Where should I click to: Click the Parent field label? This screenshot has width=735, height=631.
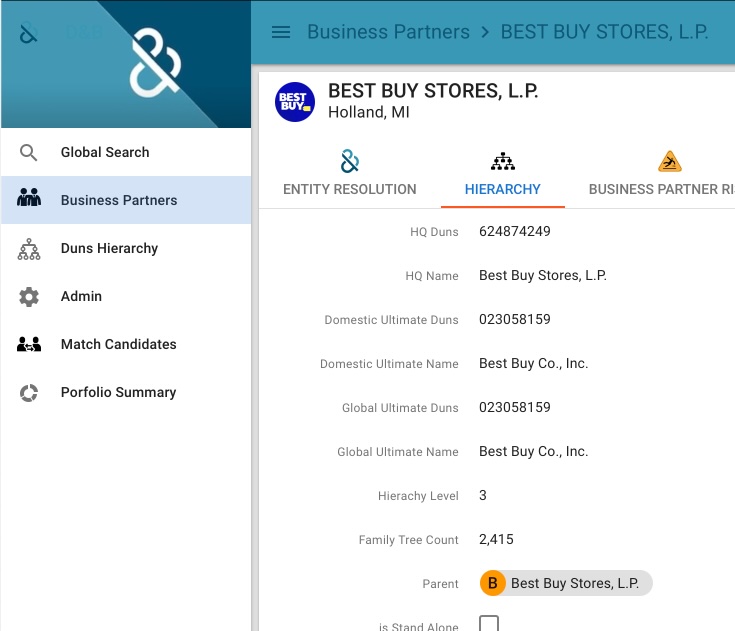point(440,585)
